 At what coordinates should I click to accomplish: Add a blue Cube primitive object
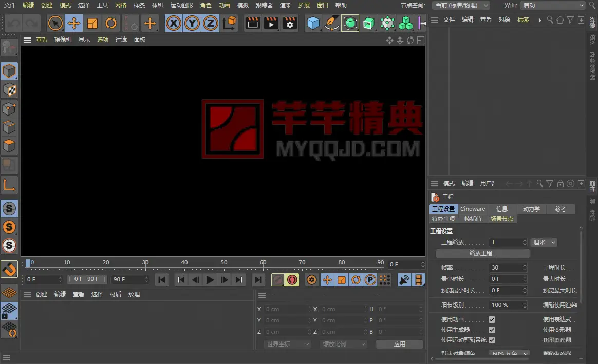(x=313, y=23)
